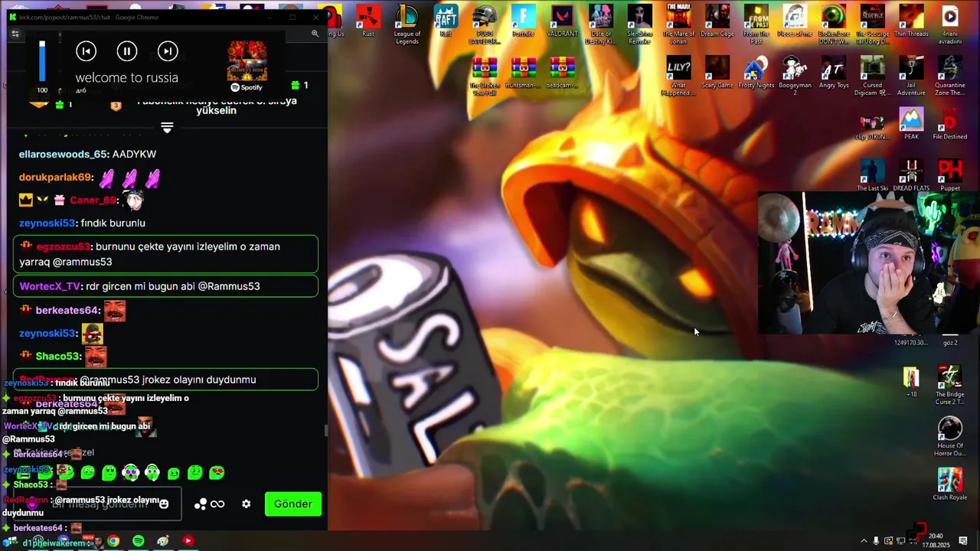Open Scary Game desktop shortcut

[717, 73]
